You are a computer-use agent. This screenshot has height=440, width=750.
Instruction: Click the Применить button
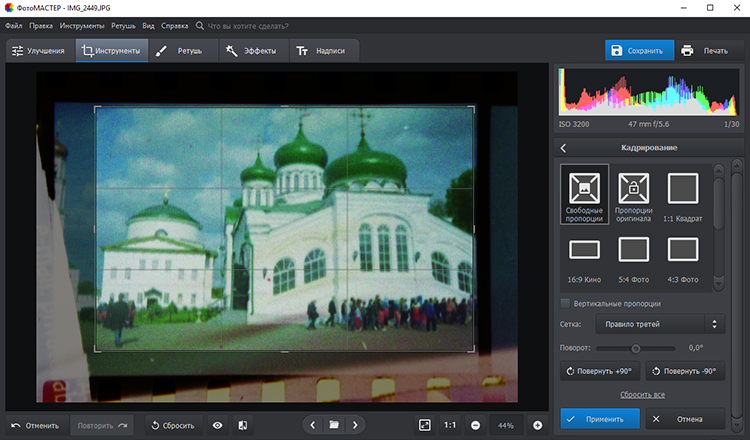click(x=597, y=420)
